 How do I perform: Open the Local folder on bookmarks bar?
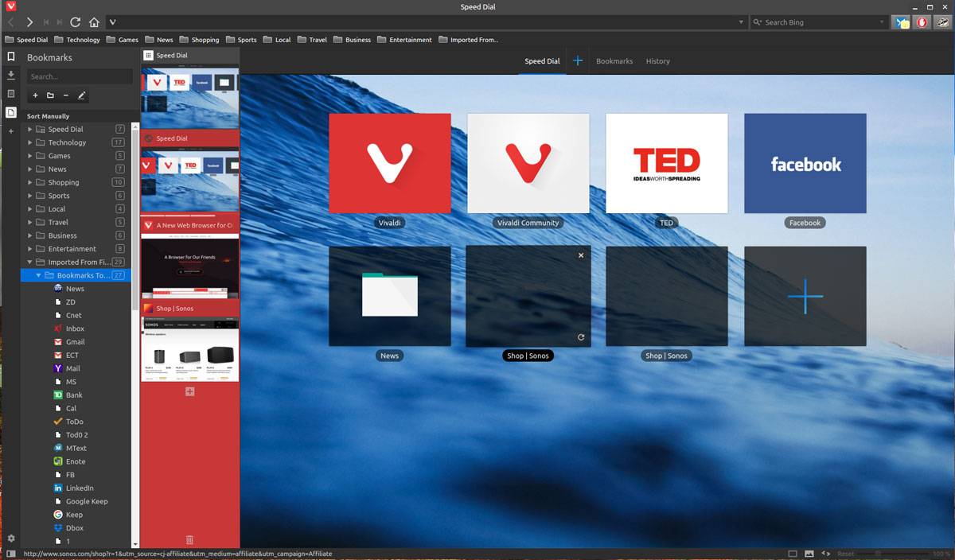pos(277,40)
